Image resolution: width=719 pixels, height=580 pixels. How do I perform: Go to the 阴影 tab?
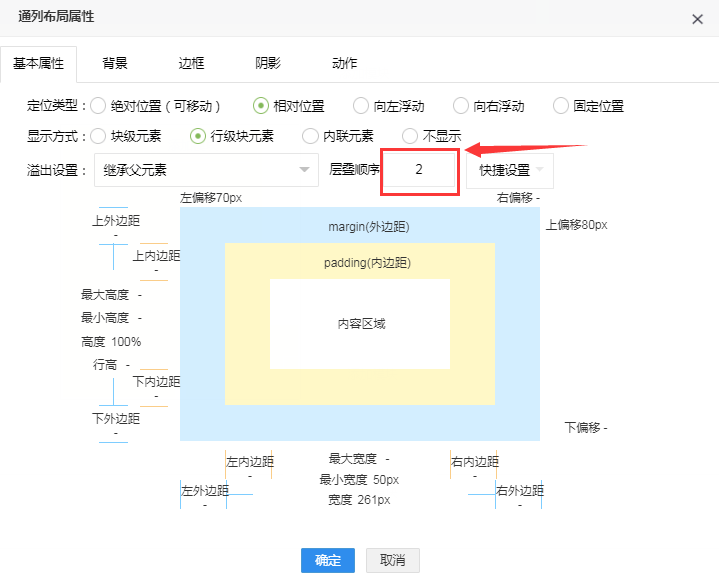(x=268, y=63)
